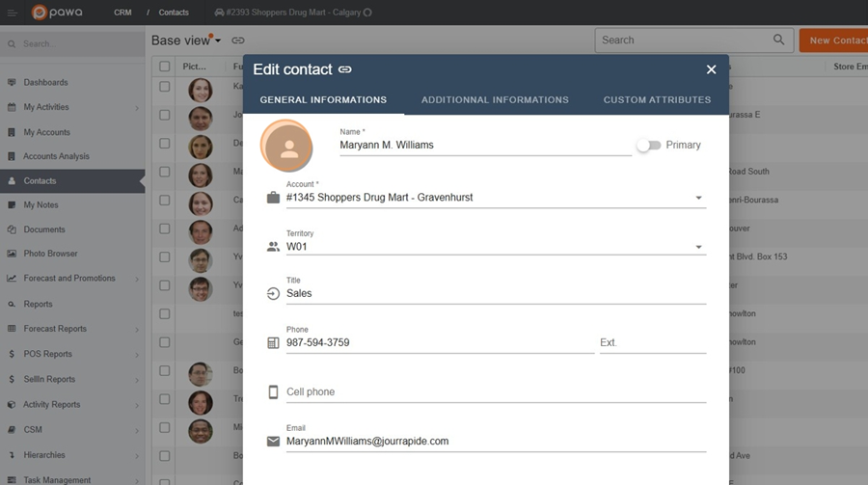Click the sidebar Search box
868x485 pixels.
click(x=72, y=43)
